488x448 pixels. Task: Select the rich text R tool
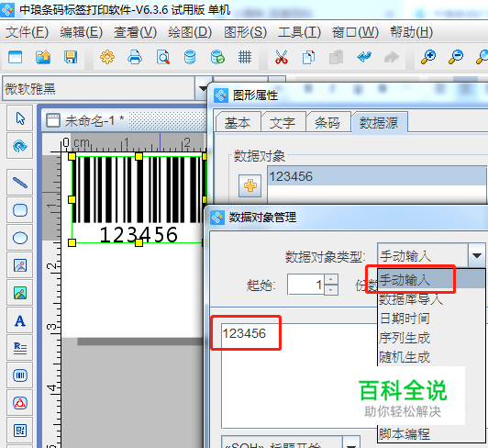(x=20, y=348)
